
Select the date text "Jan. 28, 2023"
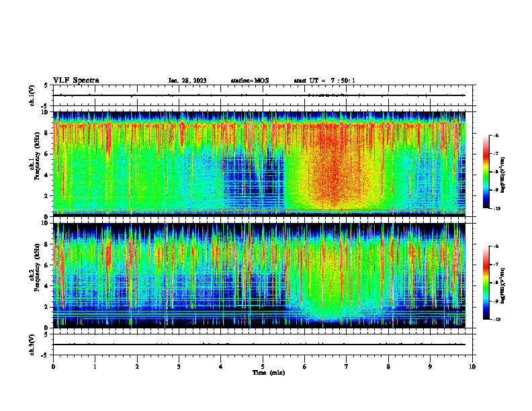pos(187,81)
